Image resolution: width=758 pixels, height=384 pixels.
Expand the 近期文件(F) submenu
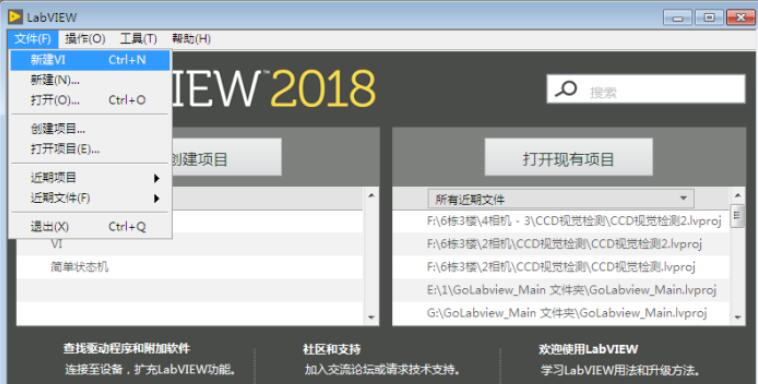point(90,198)
